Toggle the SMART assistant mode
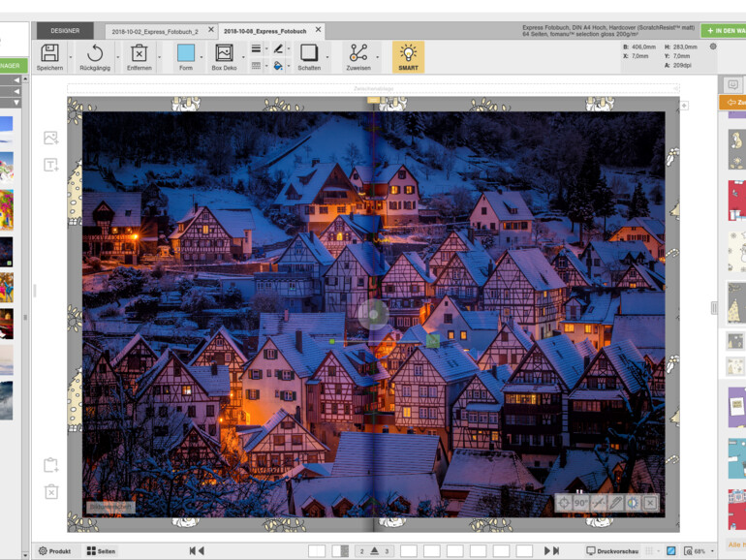The image size is (746, 560). coord(408,56)
